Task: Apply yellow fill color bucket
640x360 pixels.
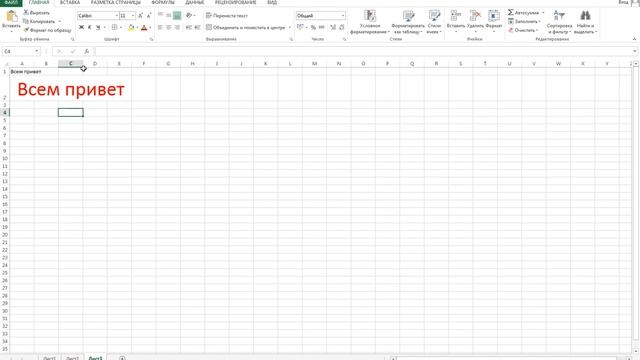Action: 131,27
